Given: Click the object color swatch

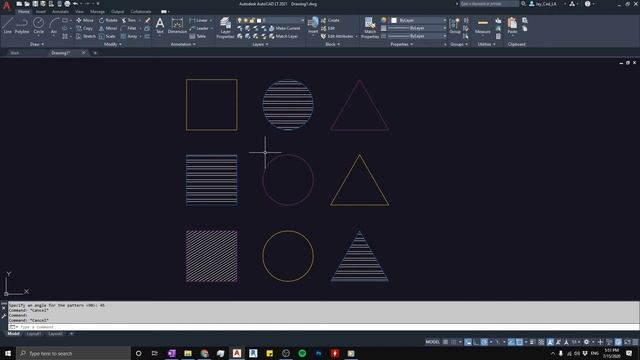Looking at the screenshot, I should click(394, 20).
